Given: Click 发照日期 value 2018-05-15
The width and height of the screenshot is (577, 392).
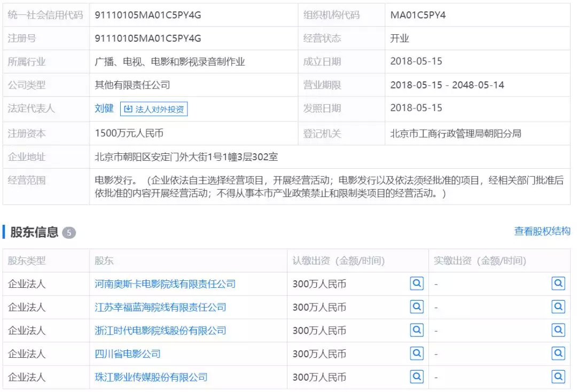Looking at the screenshot, I should pos(416,108).
